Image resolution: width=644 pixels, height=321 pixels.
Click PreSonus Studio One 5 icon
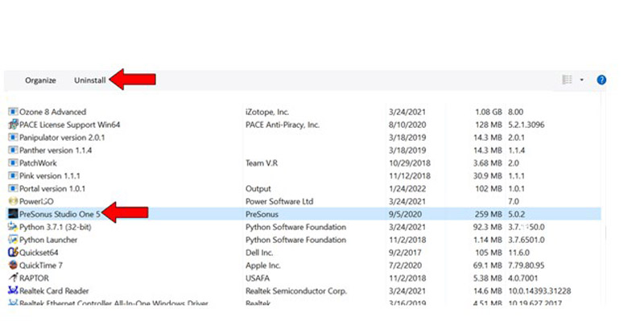point(13,214)
